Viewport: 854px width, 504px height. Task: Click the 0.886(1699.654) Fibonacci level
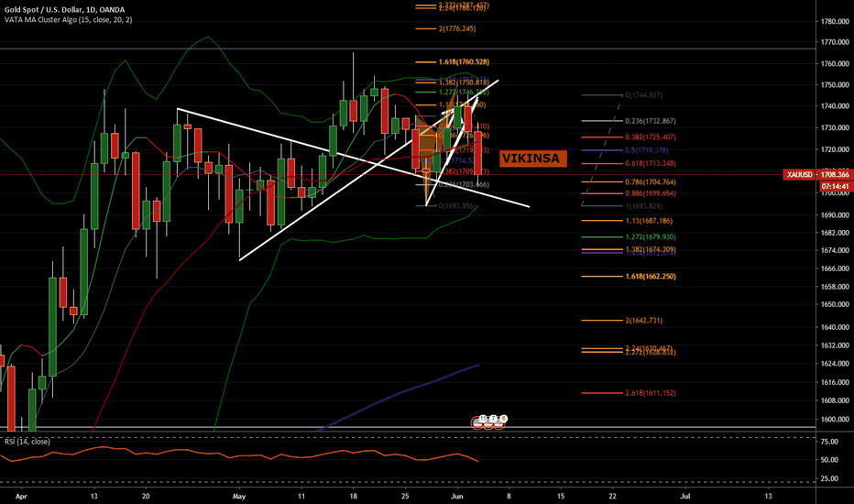click(651, 193)
